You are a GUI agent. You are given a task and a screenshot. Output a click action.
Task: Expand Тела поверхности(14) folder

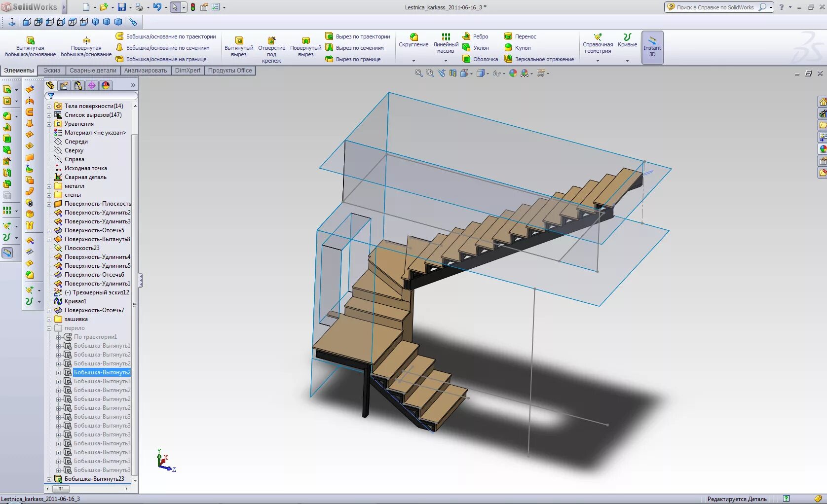[x=49, y=106]
